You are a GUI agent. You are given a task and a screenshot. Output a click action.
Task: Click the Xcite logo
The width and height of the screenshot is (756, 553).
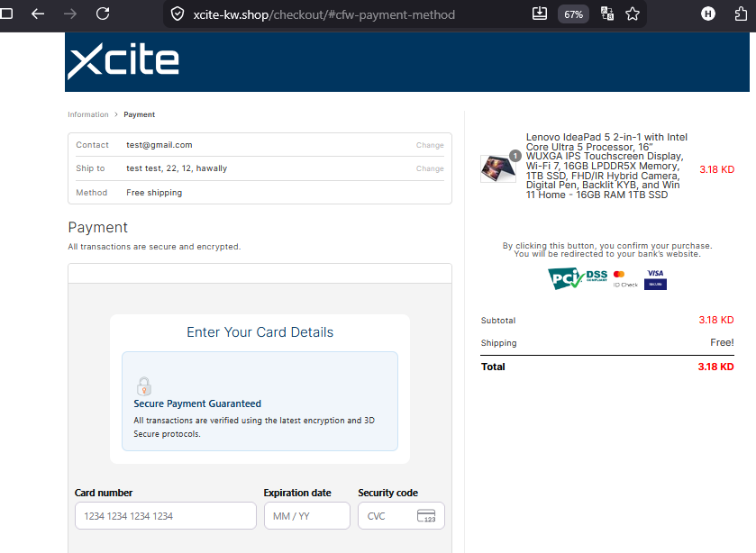(123, 60)
